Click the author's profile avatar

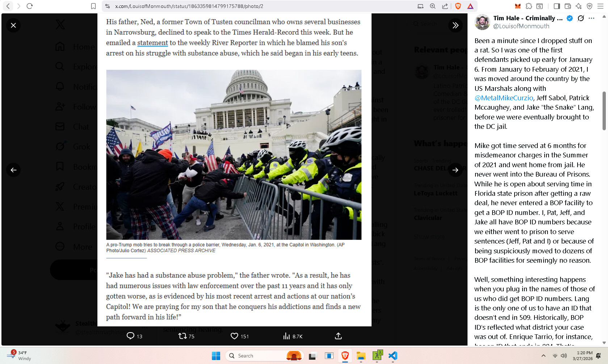(x=482, y=22)
